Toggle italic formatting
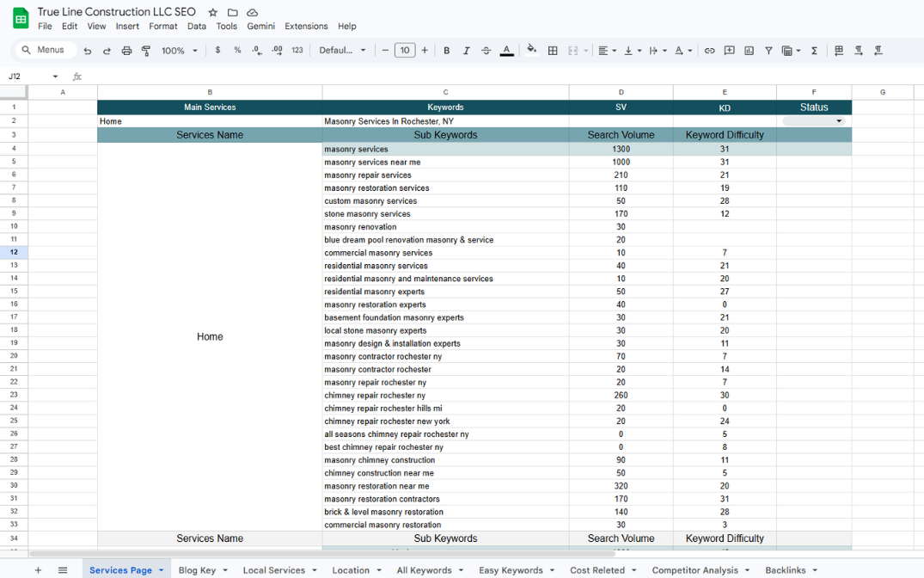The image size is (924, 578). [x=466, y=51]
